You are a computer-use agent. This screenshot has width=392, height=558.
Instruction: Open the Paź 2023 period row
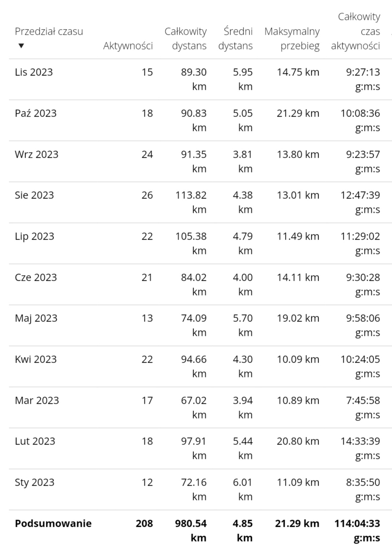click(x=200, y=121)
